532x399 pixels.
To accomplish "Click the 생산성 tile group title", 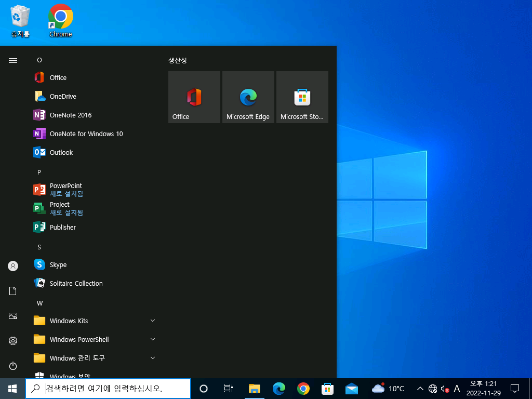I will 178,60.
